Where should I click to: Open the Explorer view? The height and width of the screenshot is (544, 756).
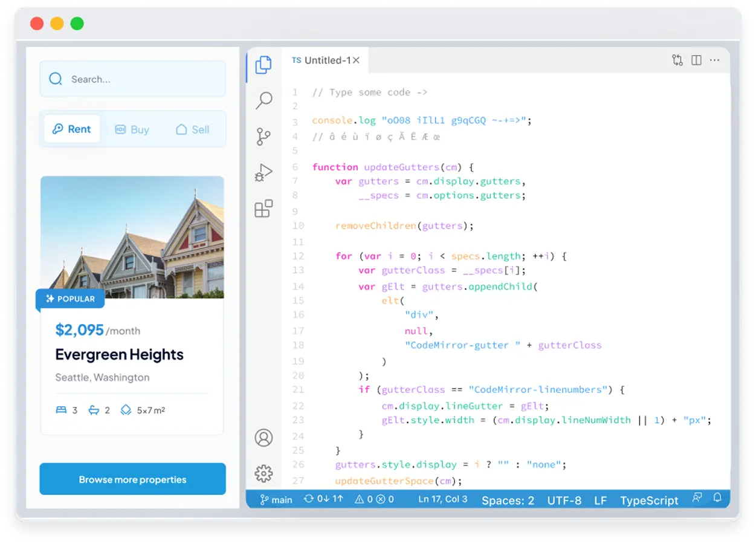coord(263,65)
